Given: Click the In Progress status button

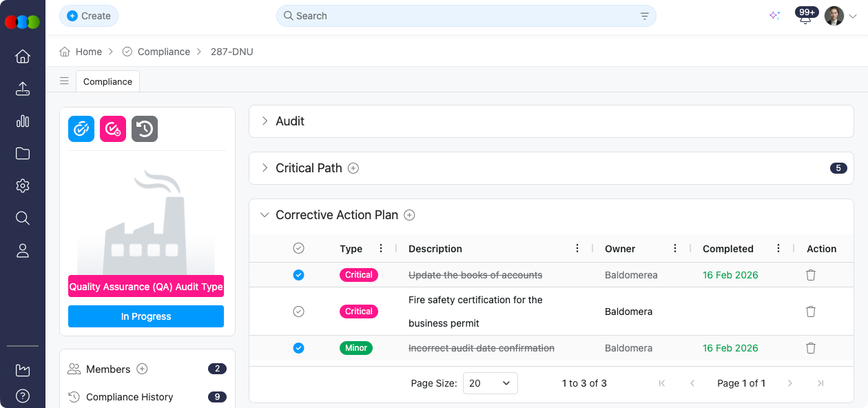Looking at the screenshot, I should click(x=145, y=316).
